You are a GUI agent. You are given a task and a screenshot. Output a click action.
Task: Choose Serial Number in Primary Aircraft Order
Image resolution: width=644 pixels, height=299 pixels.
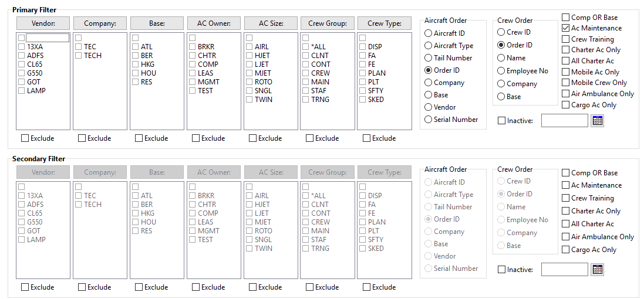(x=429, y=120)
